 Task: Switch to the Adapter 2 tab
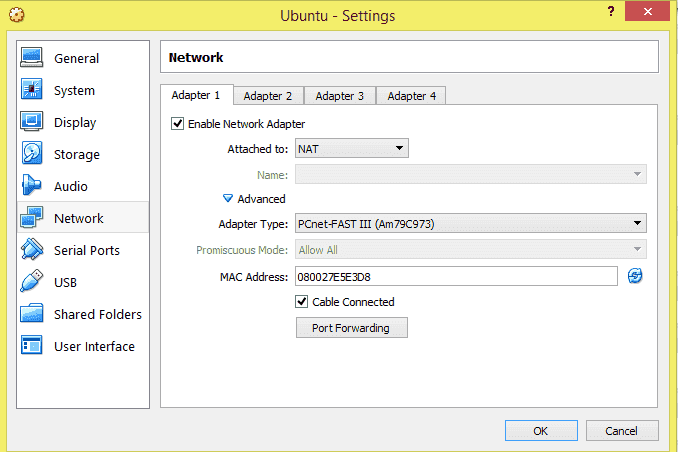point(268,96)
